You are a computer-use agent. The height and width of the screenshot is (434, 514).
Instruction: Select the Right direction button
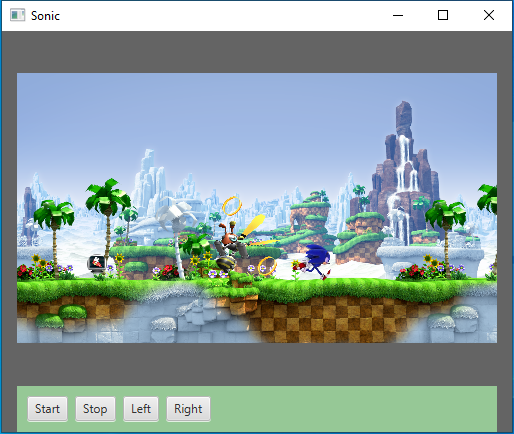(188, 409)
